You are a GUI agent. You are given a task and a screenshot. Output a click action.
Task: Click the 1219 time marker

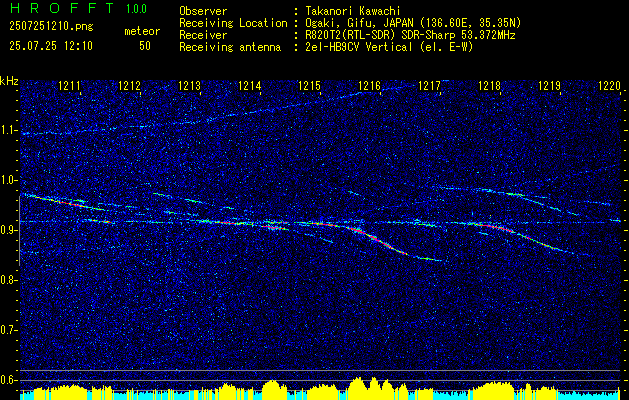point(550,86)
